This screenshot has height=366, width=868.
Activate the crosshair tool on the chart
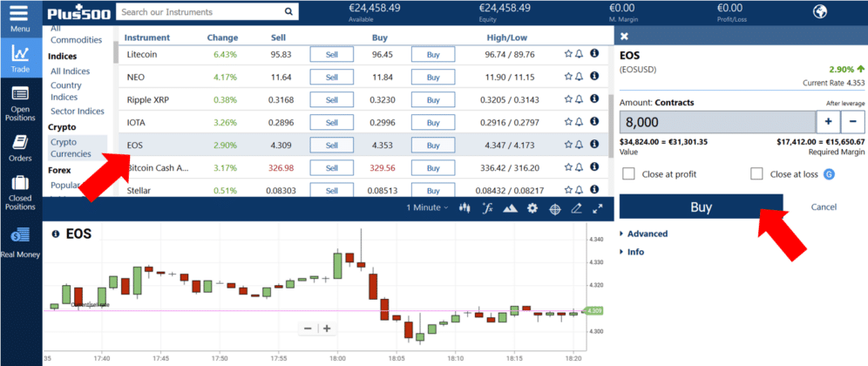[x=554, y=208]
